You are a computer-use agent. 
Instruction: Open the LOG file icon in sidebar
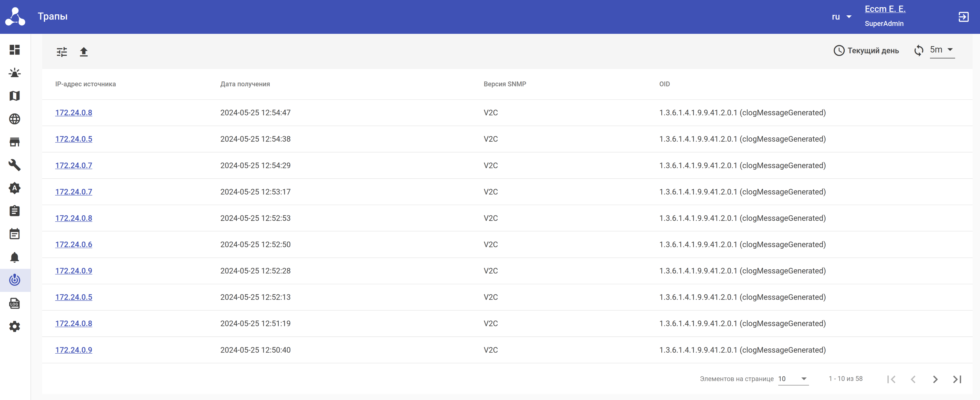coord(14,303)
